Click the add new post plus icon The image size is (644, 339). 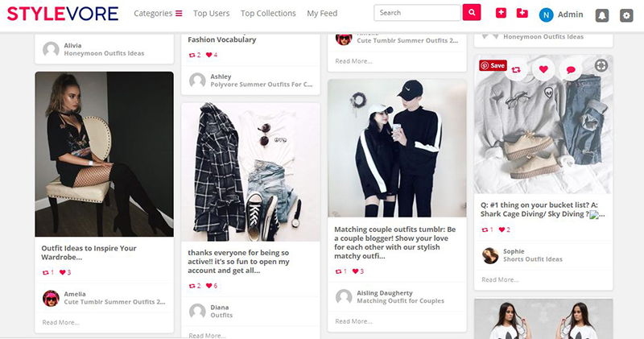[501, 13]
